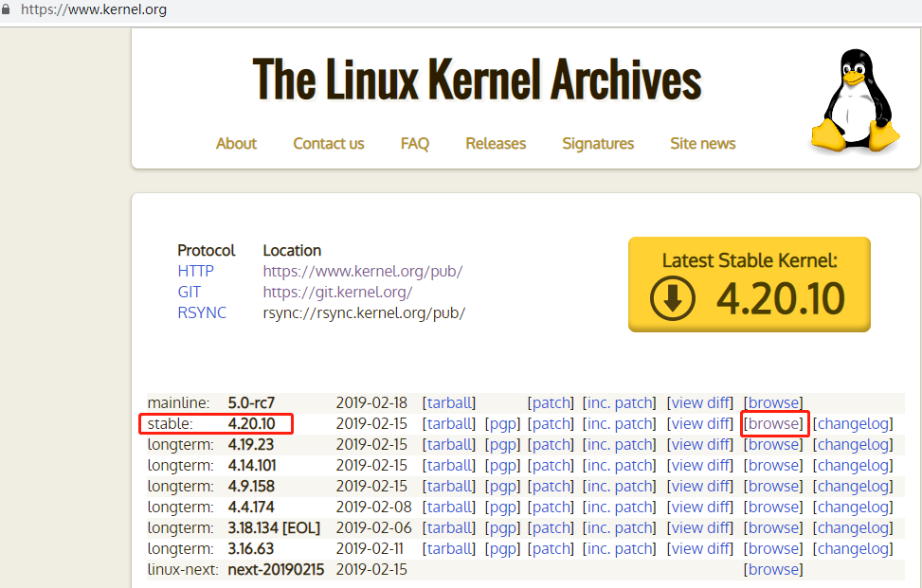922x588 pixels.
Task: Open pgp for longterm 4.19.23
Action: coord(503,445)
